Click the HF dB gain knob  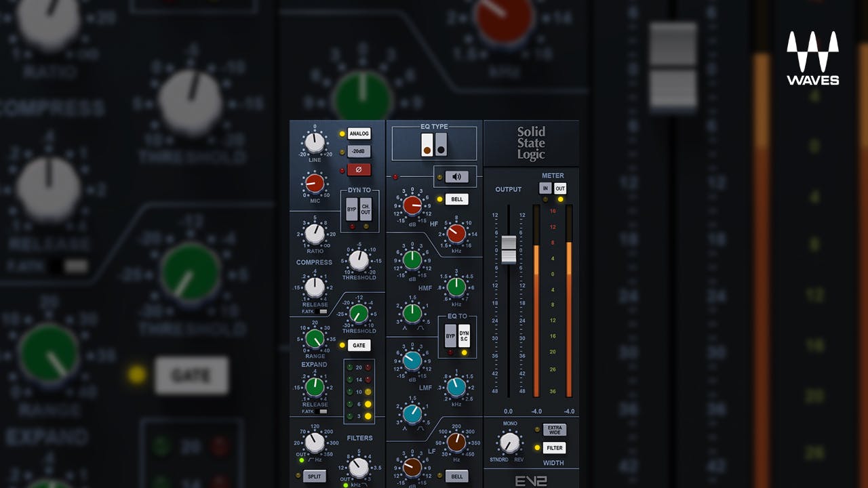pos(412,205)
